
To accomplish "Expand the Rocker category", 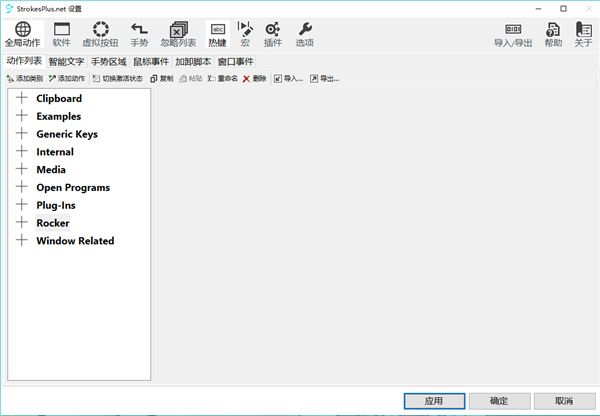I will [22, 222].
